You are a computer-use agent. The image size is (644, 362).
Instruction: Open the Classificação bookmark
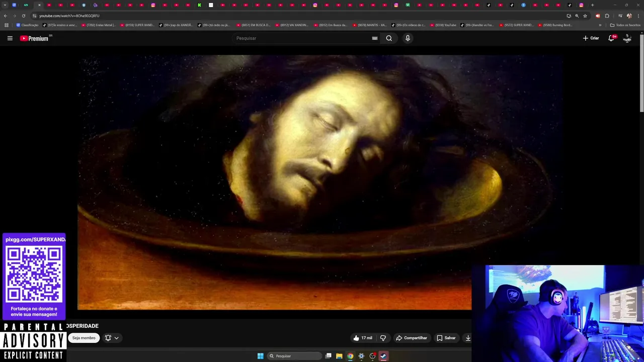tap(27, 25)
